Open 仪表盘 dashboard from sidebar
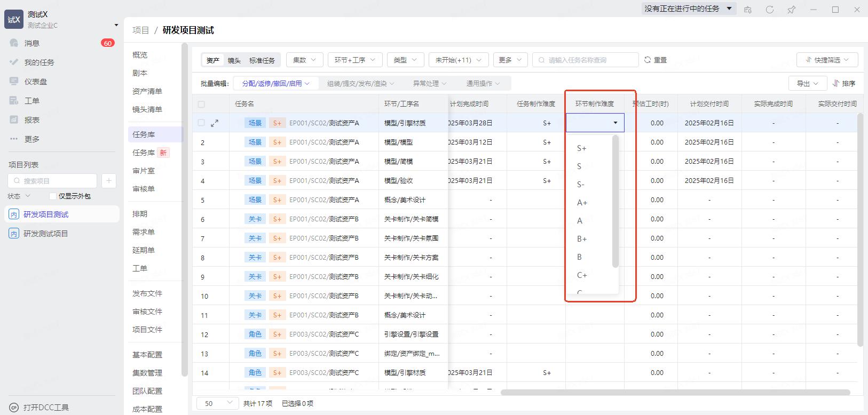 coord(14,82)
